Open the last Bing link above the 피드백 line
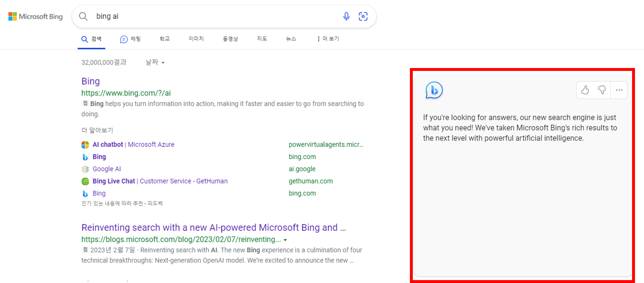Screen dimensions: 644x283 (99, 193)
